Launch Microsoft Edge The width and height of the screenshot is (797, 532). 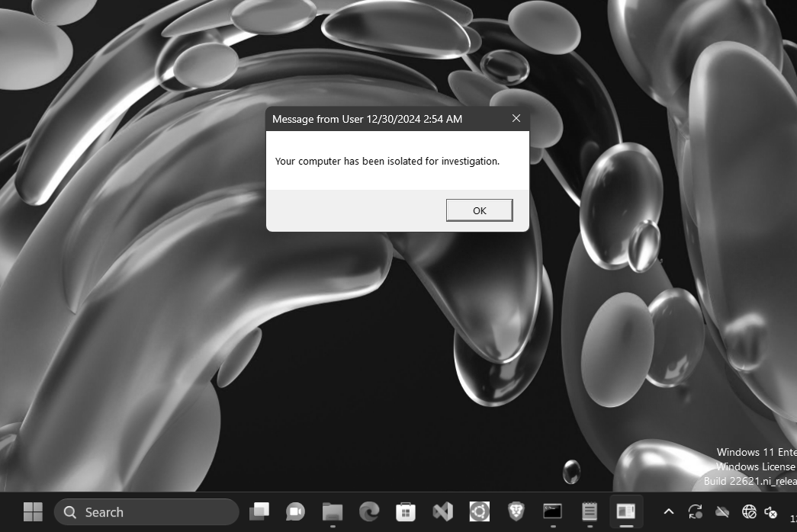coord(369,511)
